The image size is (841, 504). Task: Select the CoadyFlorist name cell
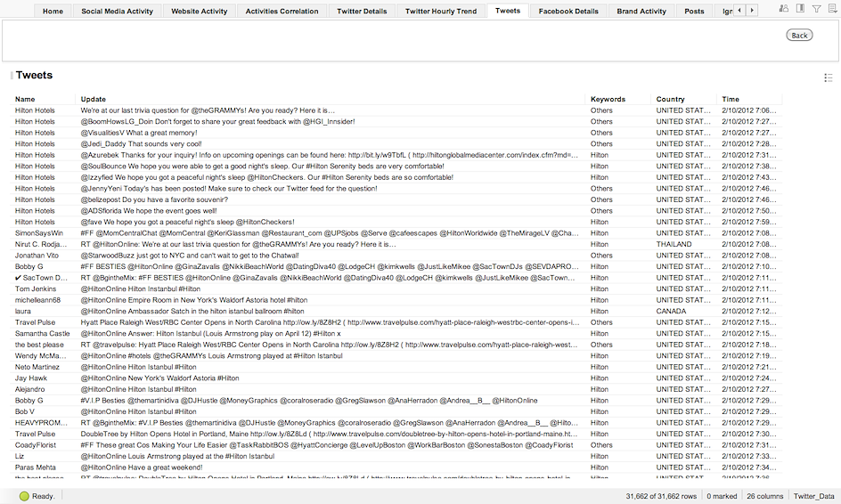tap(36, 445)
